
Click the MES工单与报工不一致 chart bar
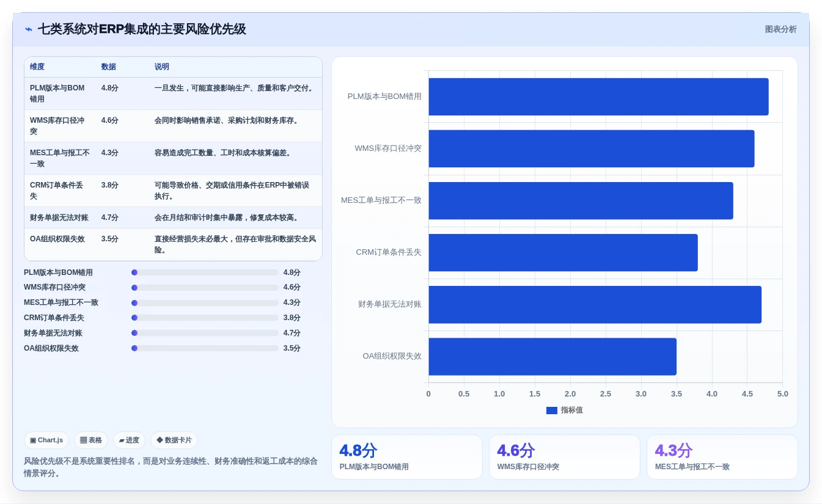click(581, 200)
